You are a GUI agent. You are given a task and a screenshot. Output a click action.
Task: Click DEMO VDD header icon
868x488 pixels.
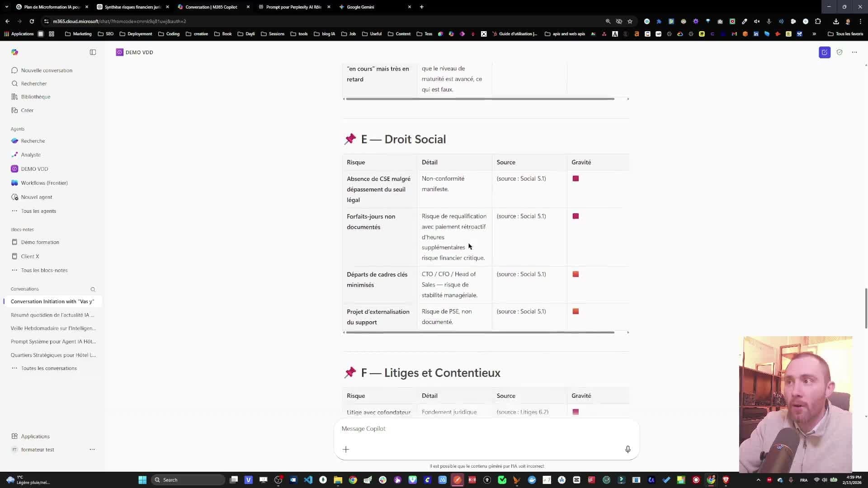pyautogui.click(x=119, y=52)
